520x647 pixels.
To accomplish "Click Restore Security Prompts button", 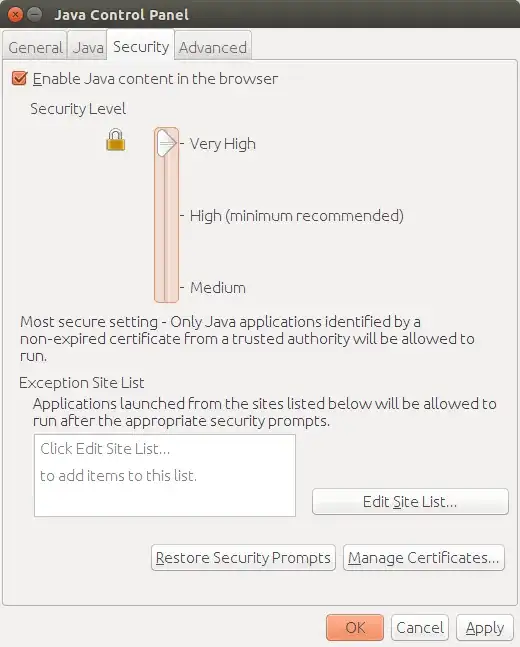I will pyautogui.click(x=243, y=557).
